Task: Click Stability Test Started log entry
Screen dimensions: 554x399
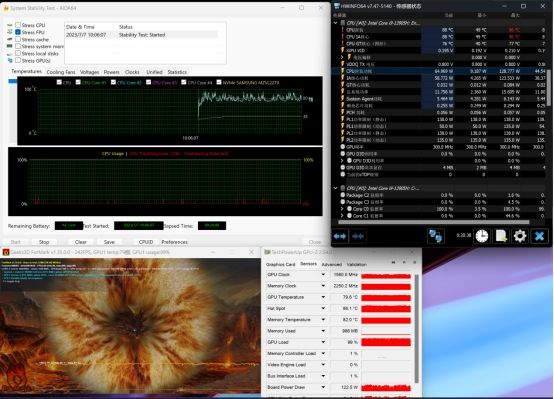Action: pos(142,35)
